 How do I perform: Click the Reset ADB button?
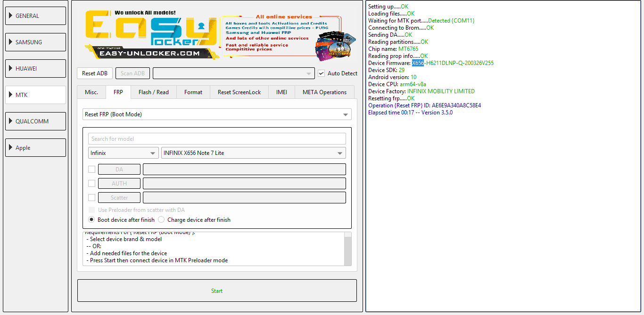pyautogui.click(x=95, y=73)
